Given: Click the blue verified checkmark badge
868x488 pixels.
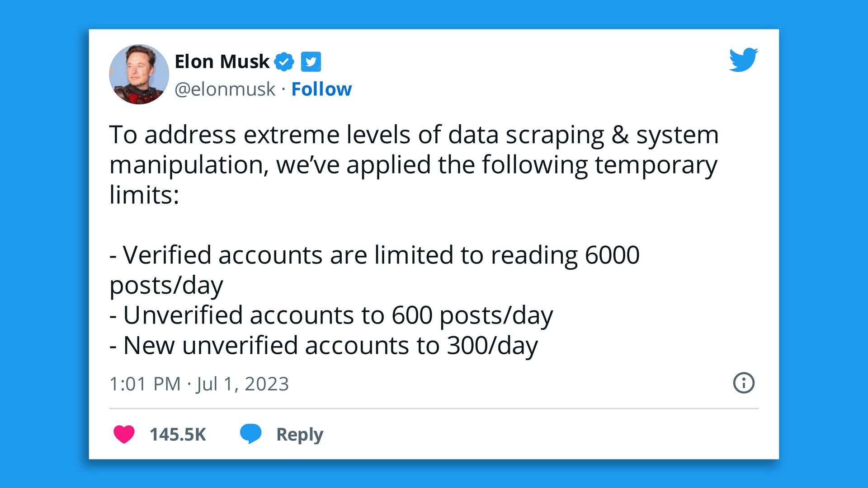Looking at the screenshot, I should pos(284,61).
